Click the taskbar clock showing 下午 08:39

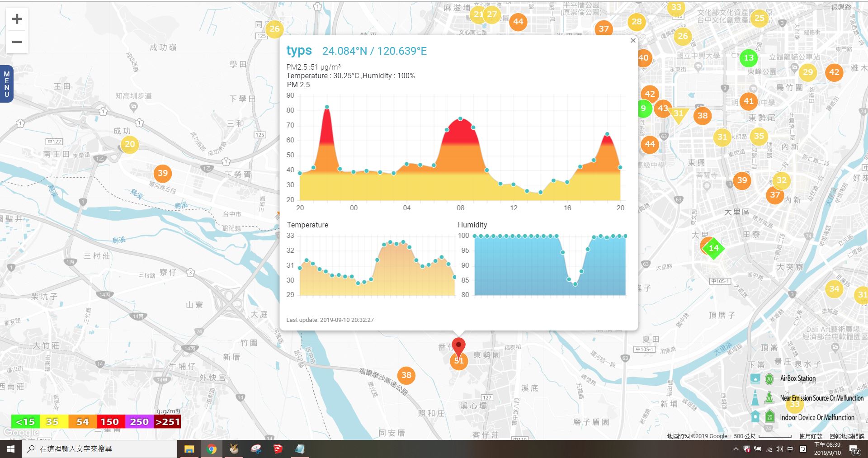coord(827,449)
